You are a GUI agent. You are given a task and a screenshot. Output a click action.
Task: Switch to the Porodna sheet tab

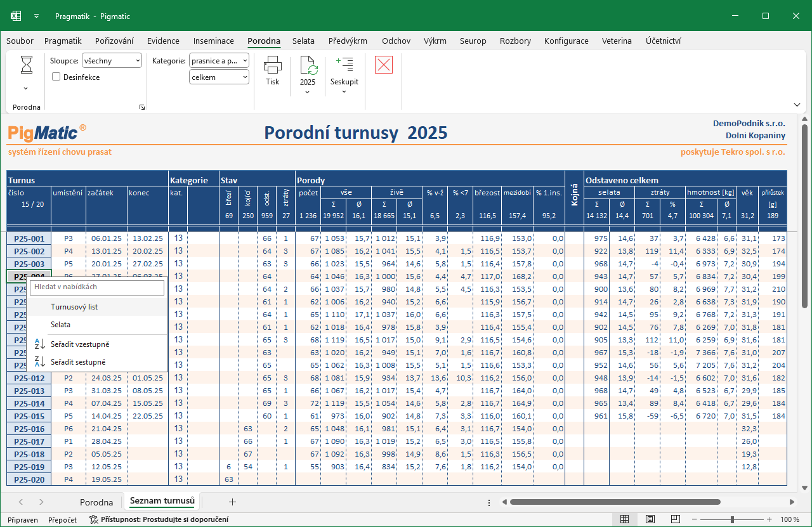96,502
